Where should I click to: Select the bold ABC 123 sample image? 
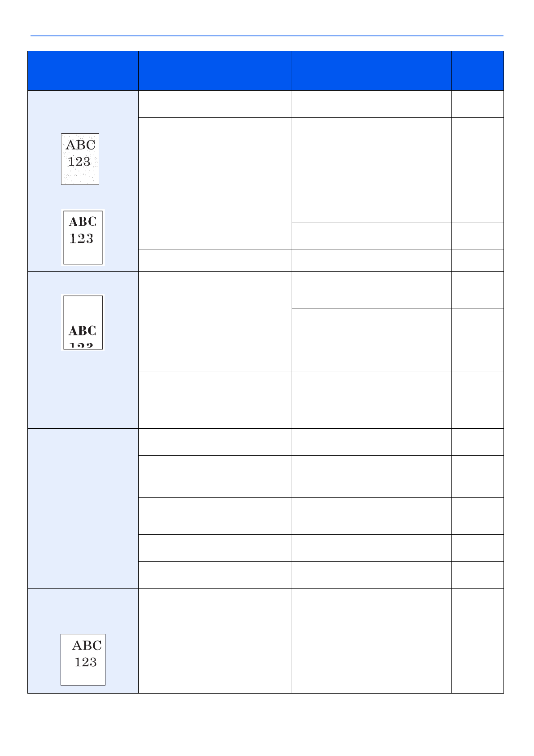83,237
